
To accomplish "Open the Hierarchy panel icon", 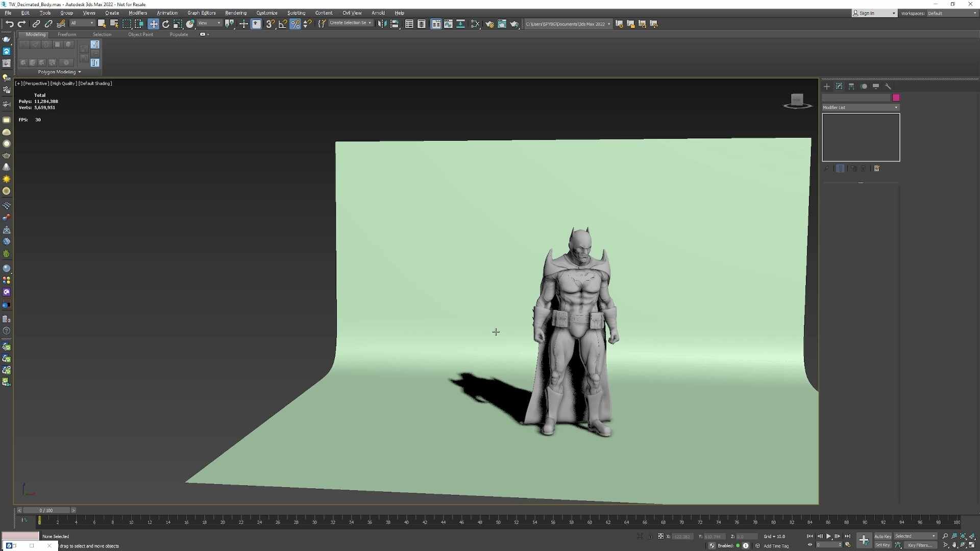I will 851,86.
